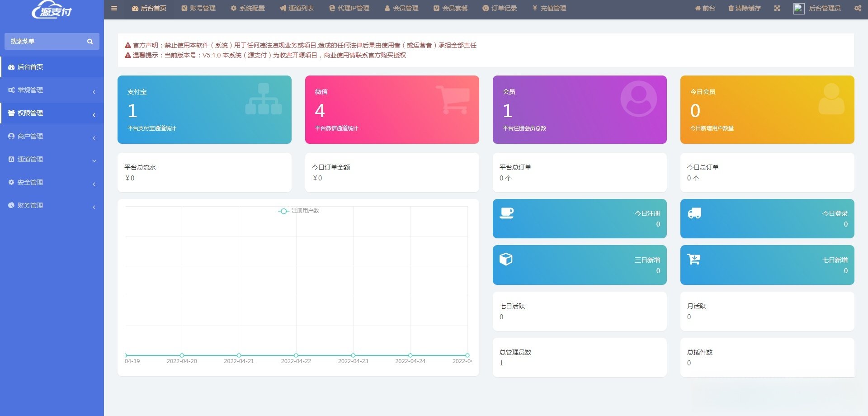Viewport: 868px width, 416px height.
Task: Open the settings gear at top right
Action: point(857,8)
